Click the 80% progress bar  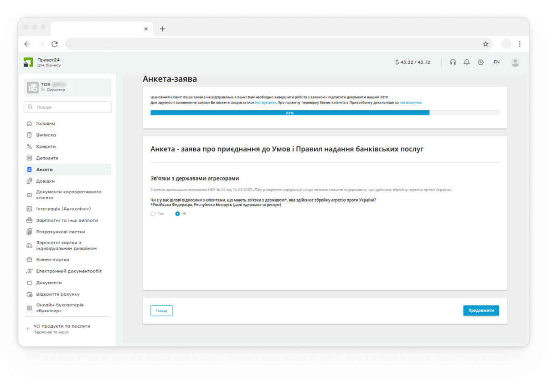coord(290,113)
